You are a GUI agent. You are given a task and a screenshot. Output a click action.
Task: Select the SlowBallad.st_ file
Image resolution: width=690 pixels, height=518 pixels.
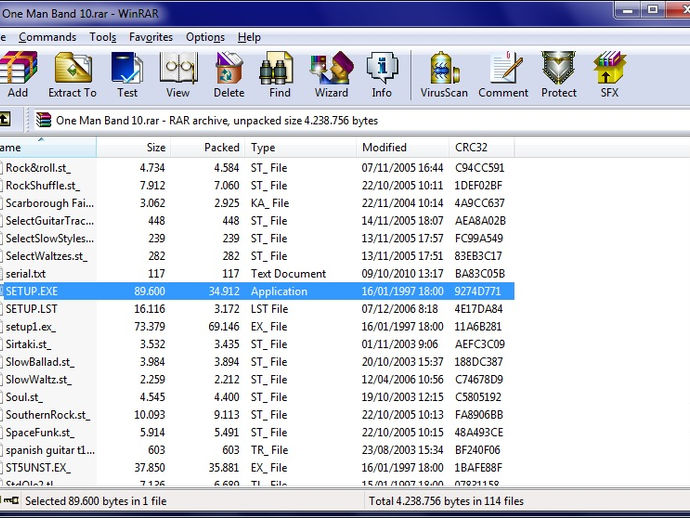(40, 362)
